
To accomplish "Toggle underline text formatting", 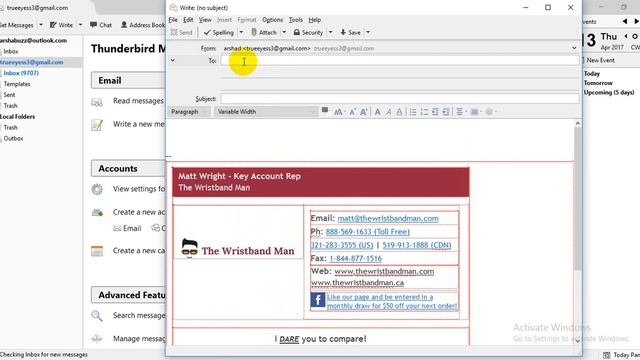I will [x=399, y=112].
